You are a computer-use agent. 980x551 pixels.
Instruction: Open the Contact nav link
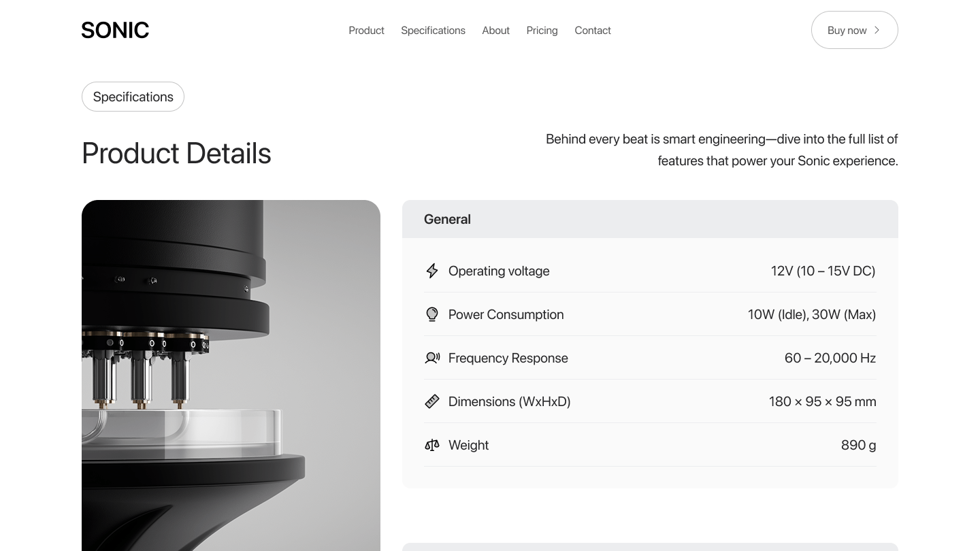592,31
